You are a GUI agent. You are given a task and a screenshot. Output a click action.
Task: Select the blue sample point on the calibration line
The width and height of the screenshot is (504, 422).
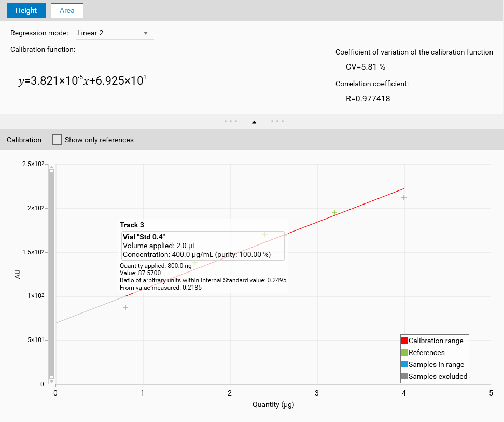coord(285,235)
